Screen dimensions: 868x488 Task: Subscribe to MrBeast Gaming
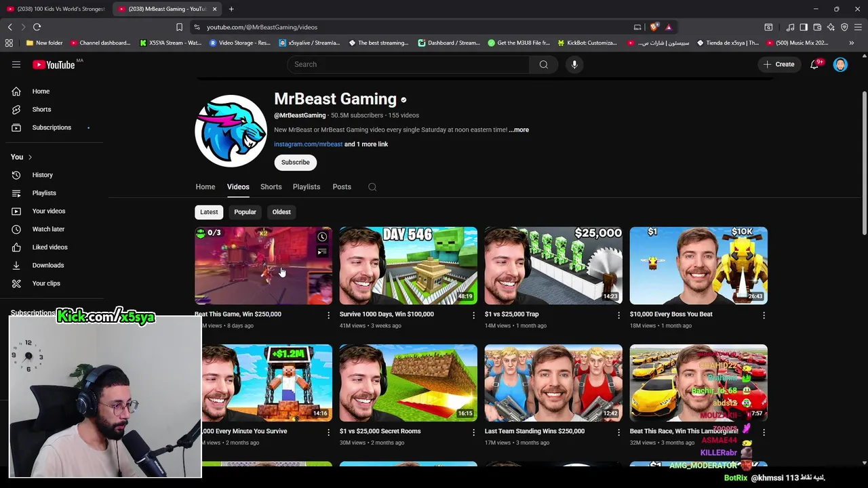point(296,163)
